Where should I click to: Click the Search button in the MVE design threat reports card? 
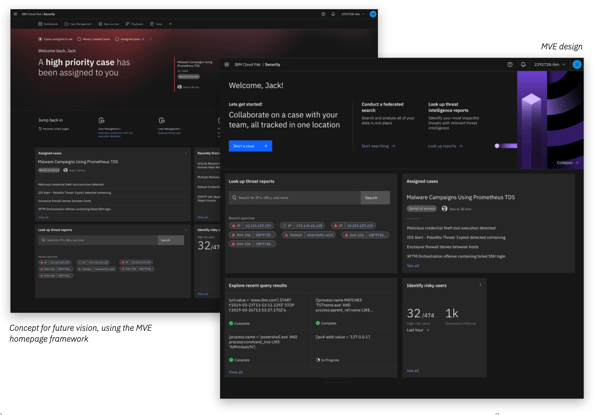pyautogui.click(x=375, y=198)
